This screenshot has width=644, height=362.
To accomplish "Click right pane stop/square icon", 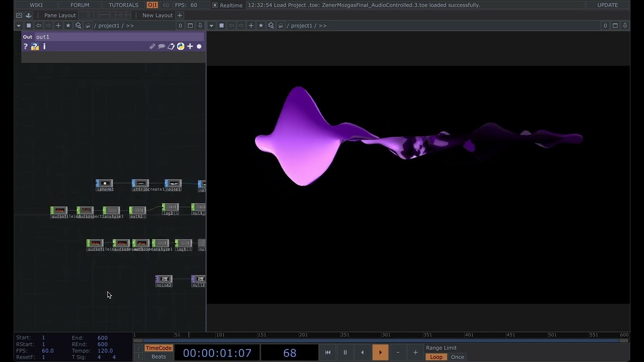I will coord(221,26).
